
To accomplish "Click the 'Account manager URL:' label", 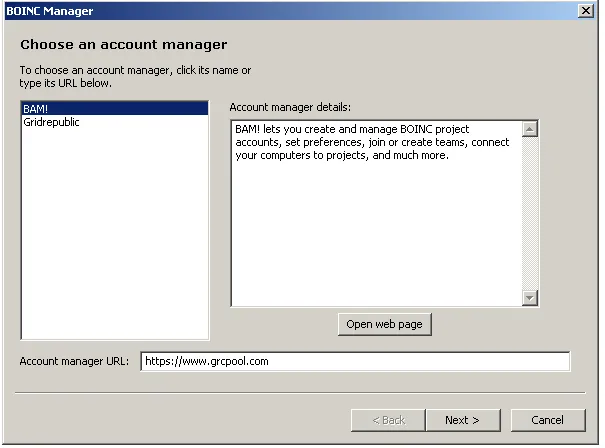I will click(x=74, y=361).
